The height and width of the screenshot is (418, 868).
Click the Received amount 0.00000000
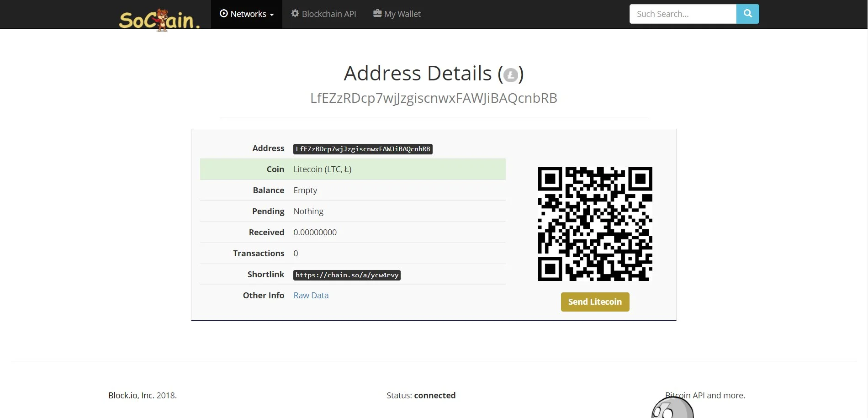coord(315,233)
